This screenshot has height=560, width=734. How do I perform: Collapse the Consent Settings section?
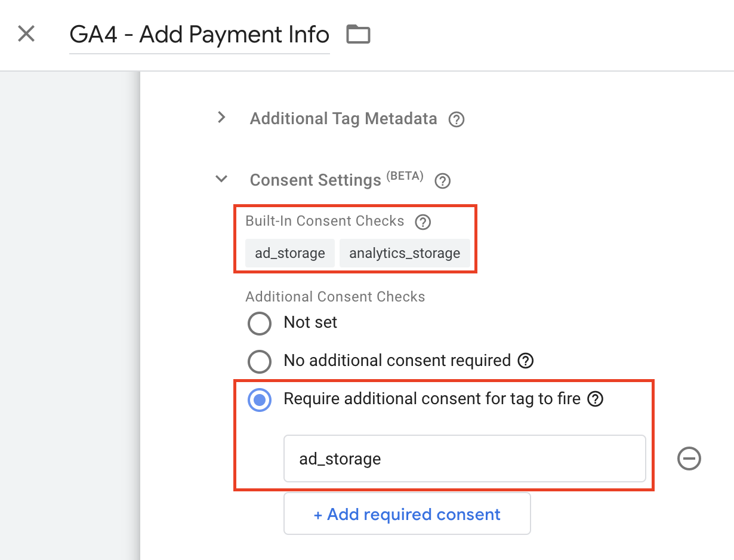221,179
